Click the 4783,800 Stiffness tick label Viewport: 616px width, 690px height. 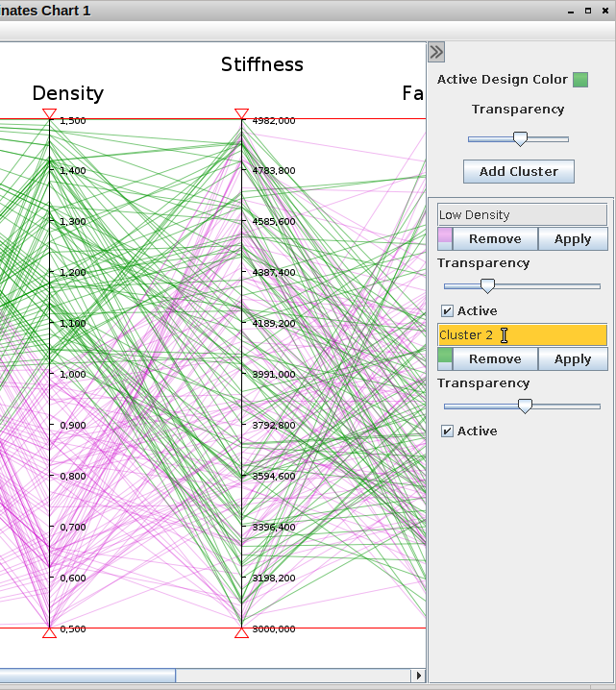[274, 171]
